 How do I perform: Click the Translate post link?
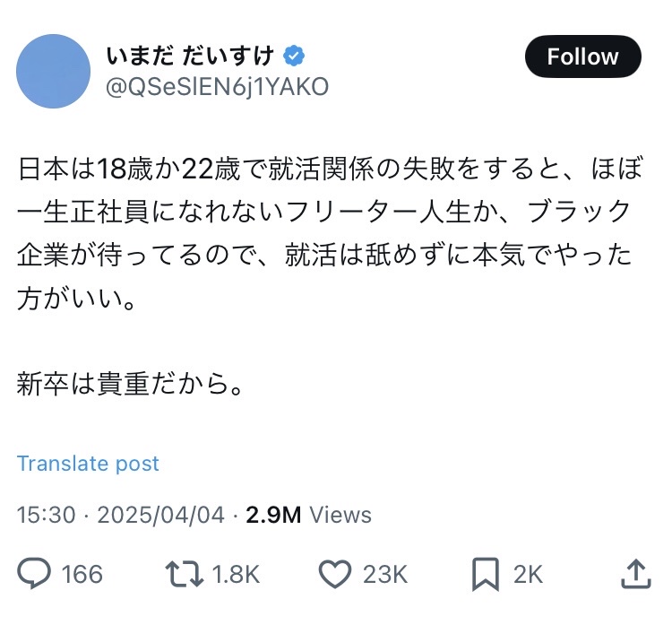pos(88,464)
